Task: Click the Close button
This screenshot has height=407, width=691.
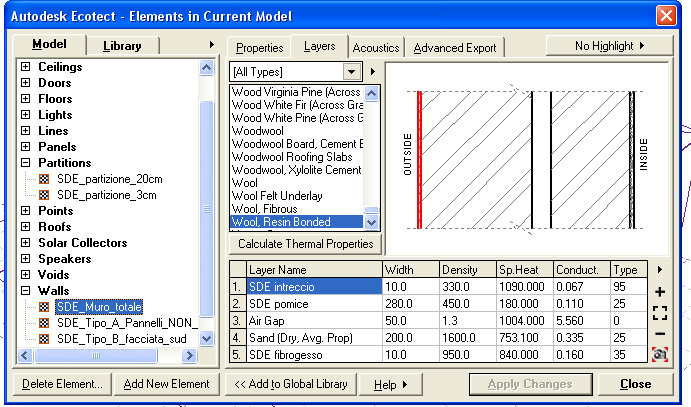Action: pos(635,384)
